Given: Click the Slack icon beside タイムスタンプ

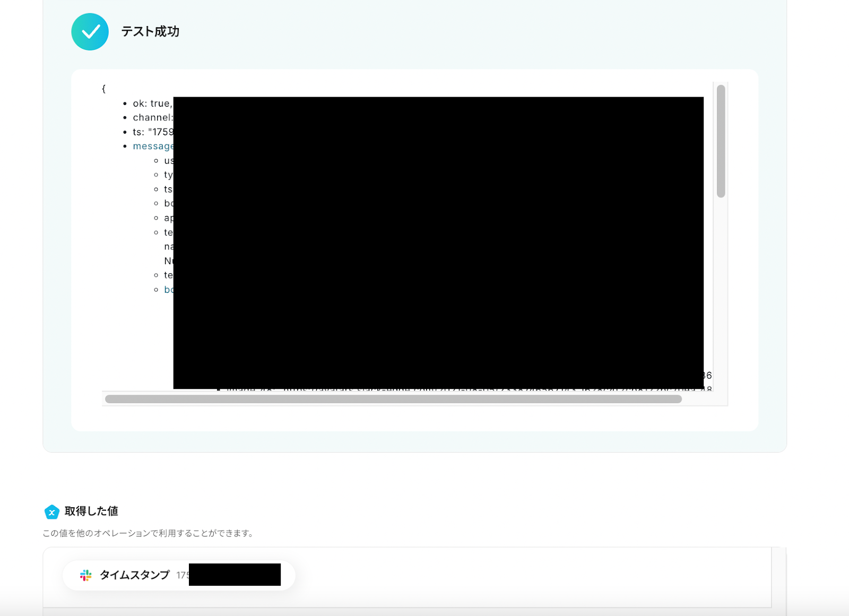Looking at the screenshot, I should [85, 575].
